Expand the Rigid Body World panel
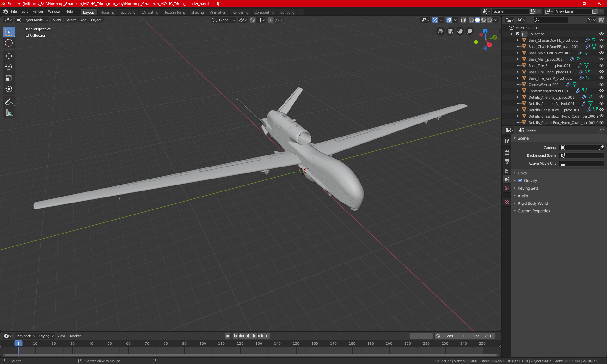607x364 pixels. (533, 203)
